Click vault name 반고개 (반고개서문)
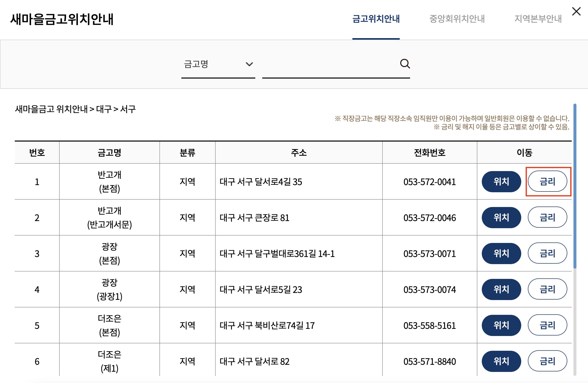 (x=109, y=217)
